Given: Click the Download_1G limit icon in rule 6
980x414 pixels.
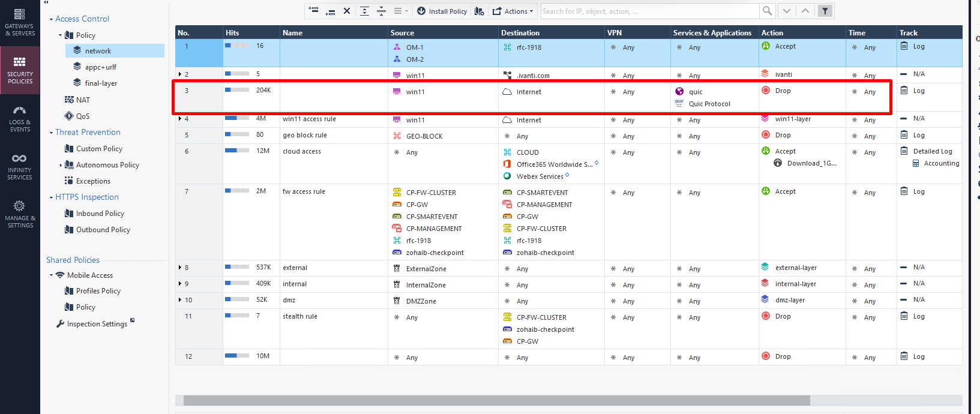Looking at the screenshot, I should pyautogui.click(x=778, y=163).
